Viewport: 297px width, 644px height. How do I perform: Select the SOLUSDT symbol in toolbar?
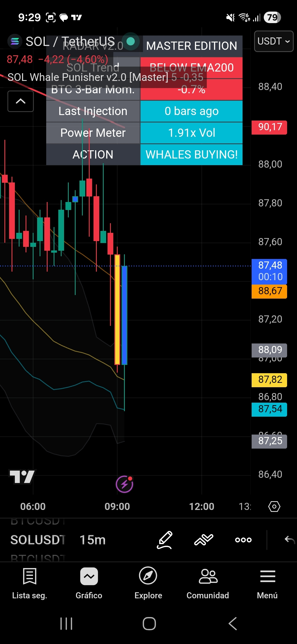[38, 540]
